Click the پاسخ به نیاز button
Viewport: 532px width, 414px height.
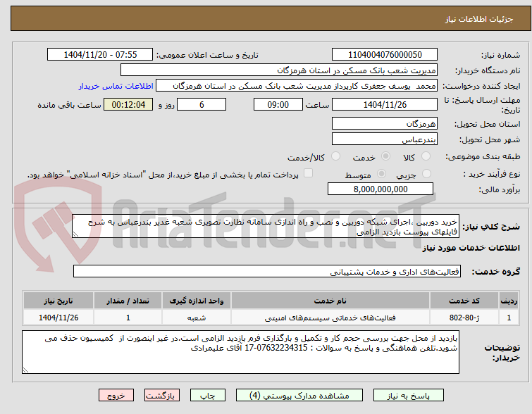click(x=409, y=396)
